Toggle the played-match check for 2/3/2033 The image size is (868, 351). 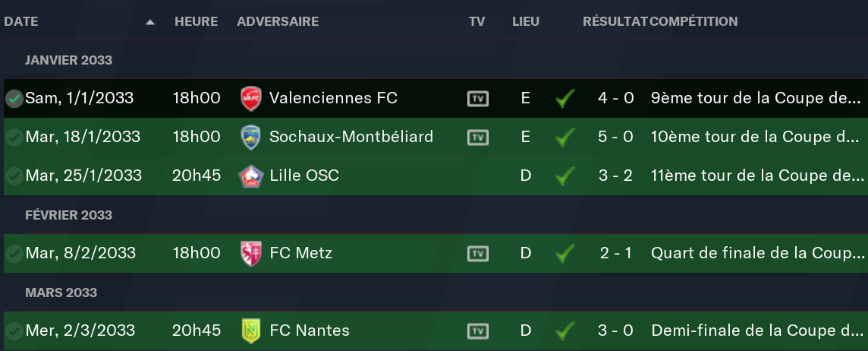pyautogui.click(x=14, y=331)
